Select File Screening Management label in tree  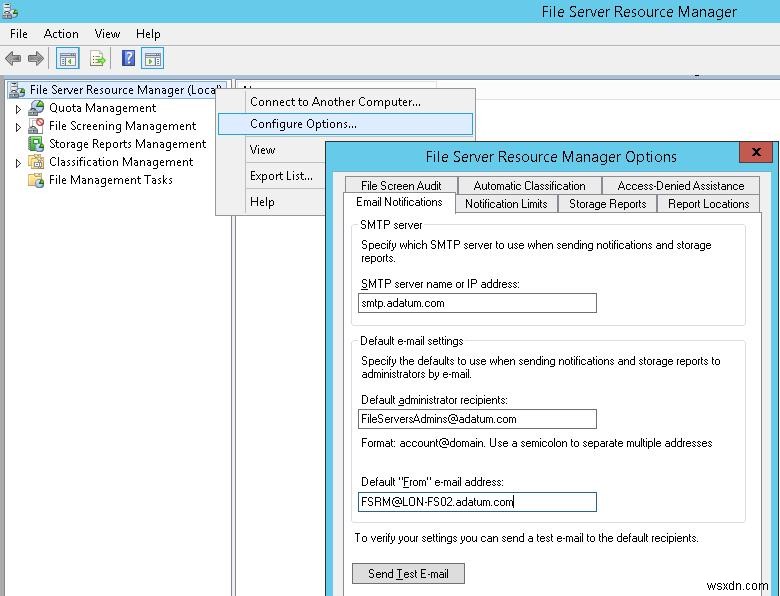[122, 126]
